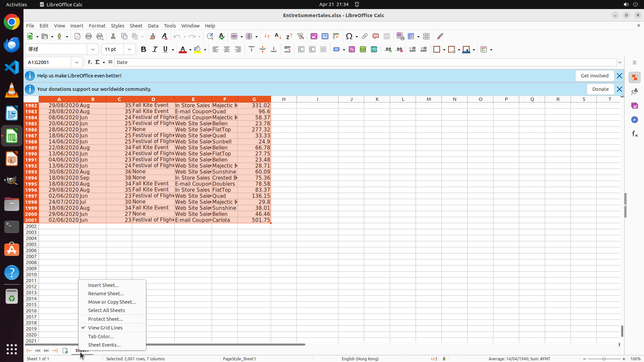This screenshot has width=644, height=362.
Task: Uncheck View Grid Lines option
Action: pyautogui.click(x=105, y=327)
